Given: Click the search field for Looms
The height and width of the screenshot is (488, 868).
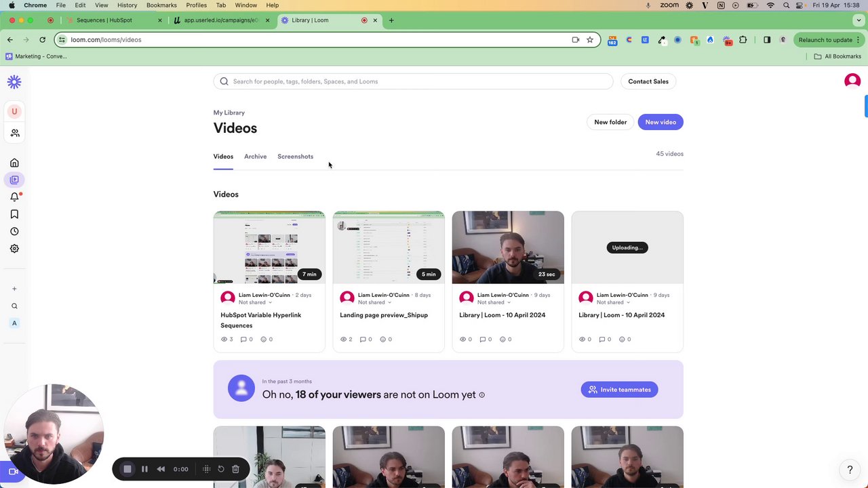Looking at the screenshot, I should tap(413, 81).
